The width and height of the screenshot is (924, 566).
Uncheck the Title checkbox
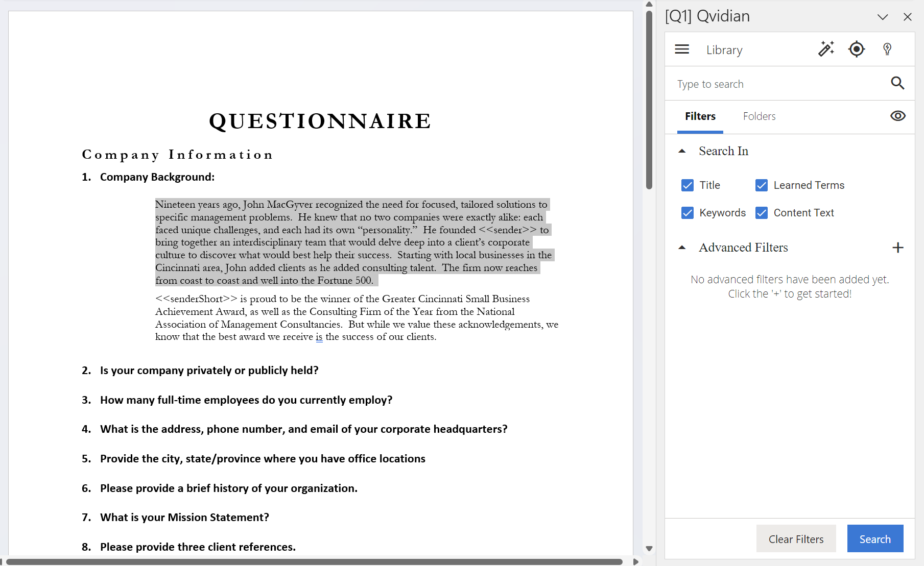[688, 185]
